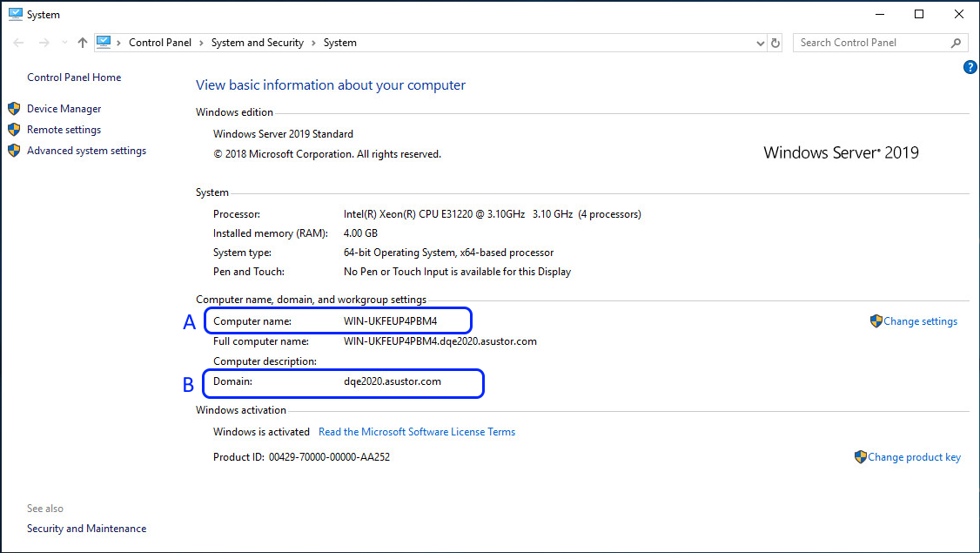
Task: Click 64-bit Operating System system type text
Action: 448,253
